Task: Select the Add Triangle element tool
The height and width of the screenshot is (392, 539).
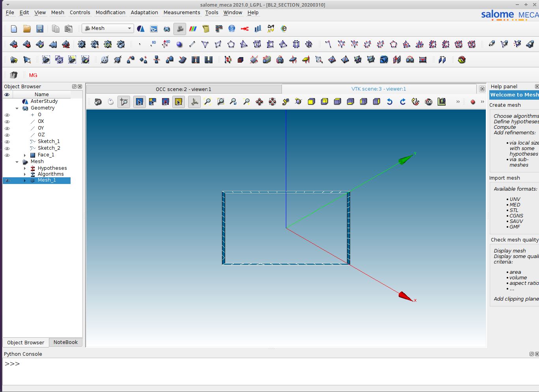Action: tap(205, 44)
